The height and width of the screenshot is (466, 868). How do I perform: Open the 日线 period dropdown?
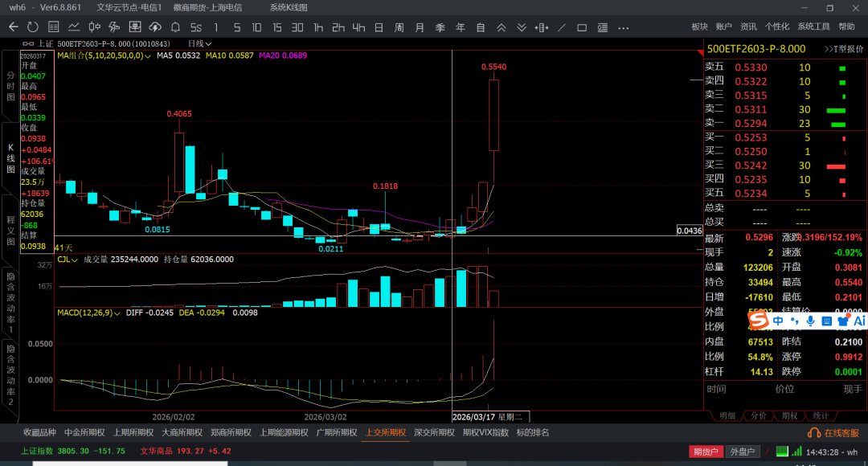tap(199, 43)
